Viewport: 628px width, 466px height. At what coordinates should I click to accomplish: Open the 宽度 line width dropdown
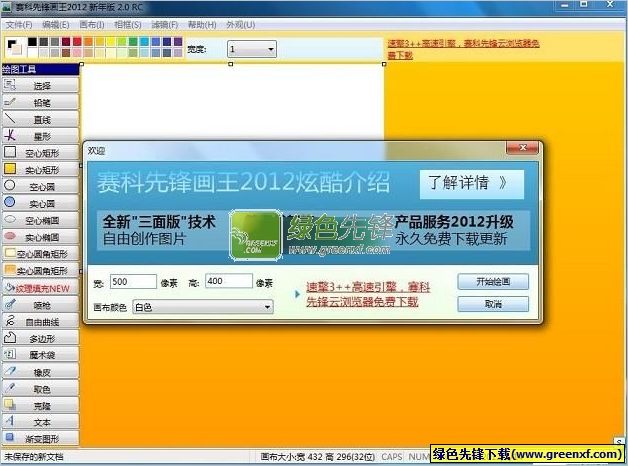[252, 49]
